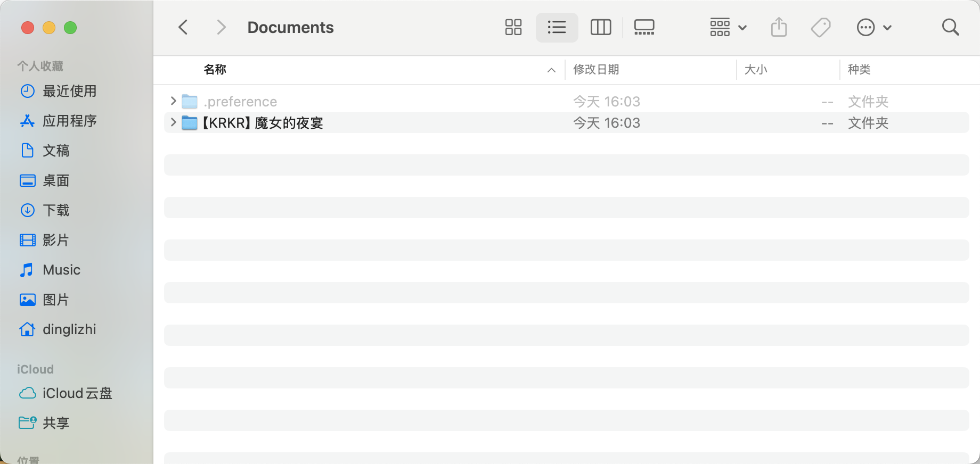Switch to column view
Image resolution: width=980 pixels, height=464 pixels.
pyautogui.click(x=600, y=27)
